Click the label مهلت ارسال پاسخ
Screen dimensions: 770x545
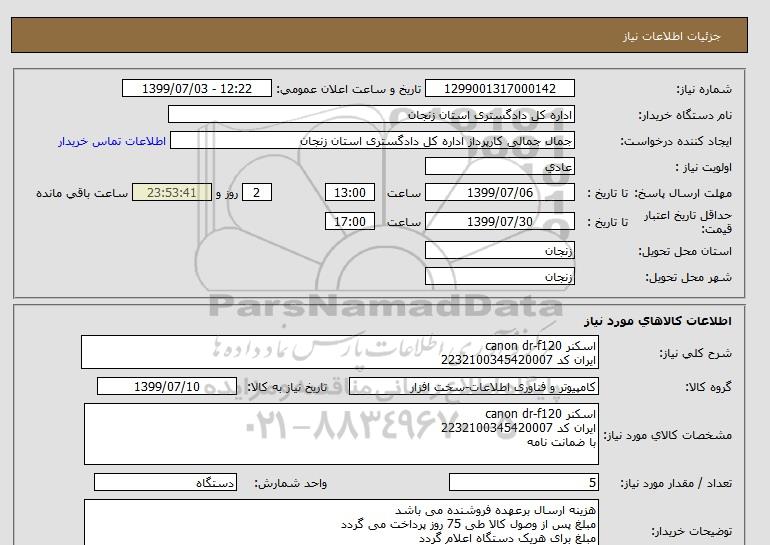[x=684, y=193]
